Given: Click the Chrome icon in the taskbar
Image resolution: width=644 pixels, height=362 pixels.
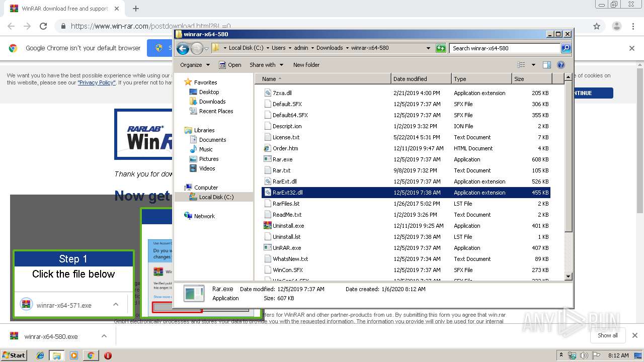Looking at the screenshot, I should point(91,355).
